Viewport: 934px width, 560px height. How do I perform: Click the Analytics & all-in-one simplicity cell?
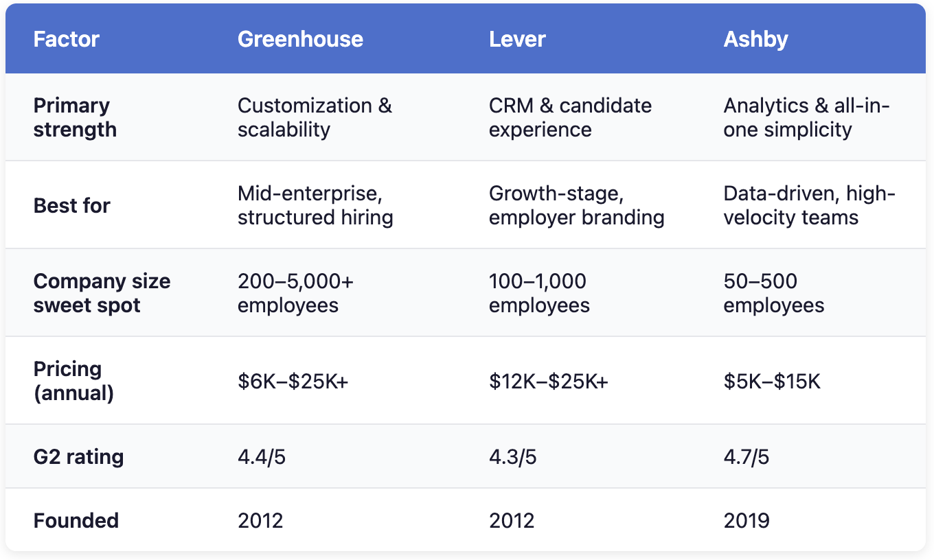coord(806,117)
